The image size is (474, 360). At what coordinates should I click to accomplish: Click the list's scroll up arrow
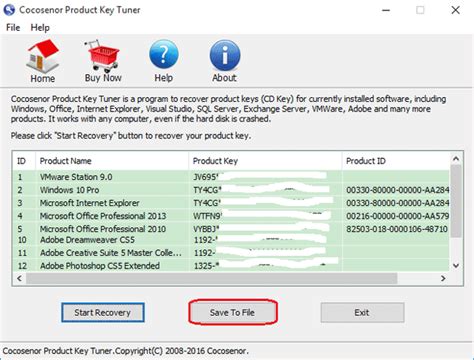coord(456,159)
